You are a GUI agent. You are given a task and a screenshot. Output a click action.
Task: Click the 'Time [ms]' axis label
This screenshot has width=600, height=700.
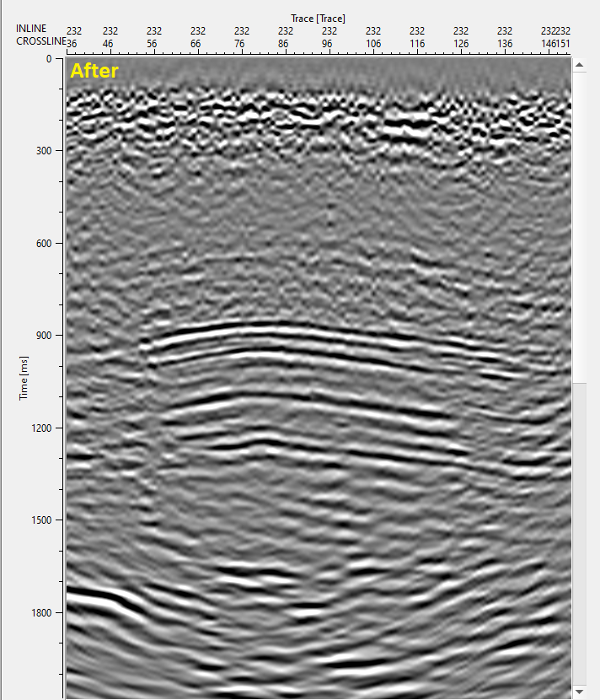point(24,378)
